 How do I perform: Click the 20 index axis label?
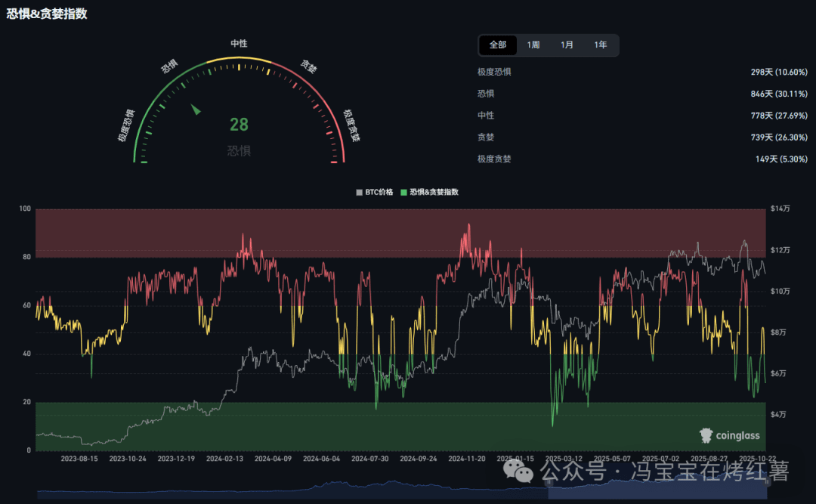[x=27, y=402]
